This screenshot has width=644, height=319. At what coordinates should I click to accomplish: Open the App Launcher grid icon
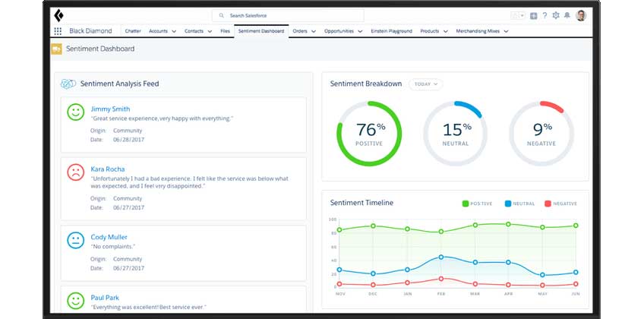point(58,31)
